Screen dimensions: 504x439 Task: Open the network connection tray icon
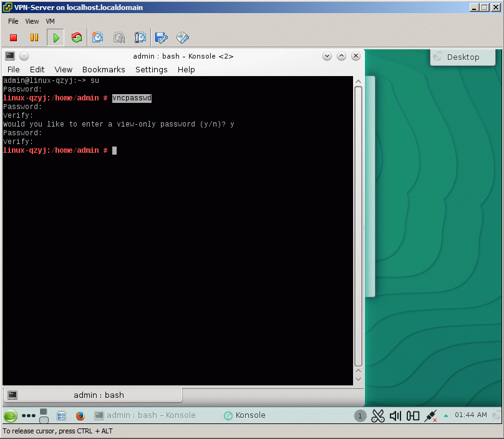(x=430, y=416)
